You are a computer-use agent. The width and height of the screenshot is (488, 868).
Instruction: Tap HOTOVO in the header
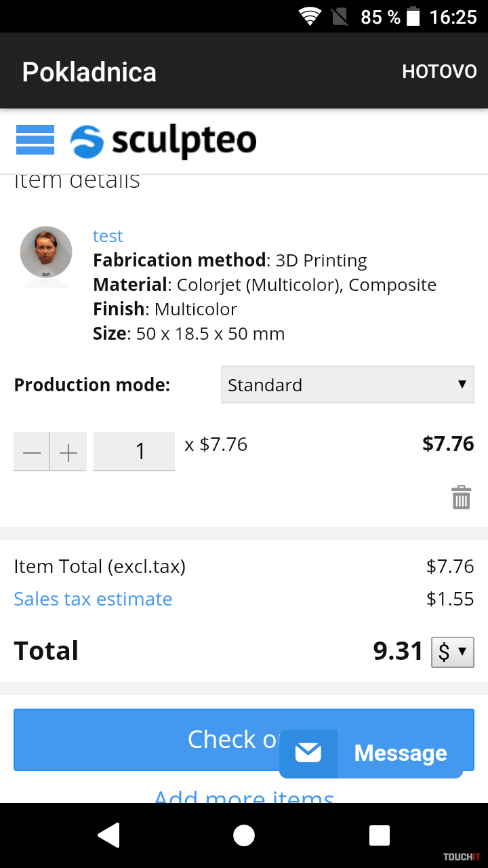click(x=439, y=72)
